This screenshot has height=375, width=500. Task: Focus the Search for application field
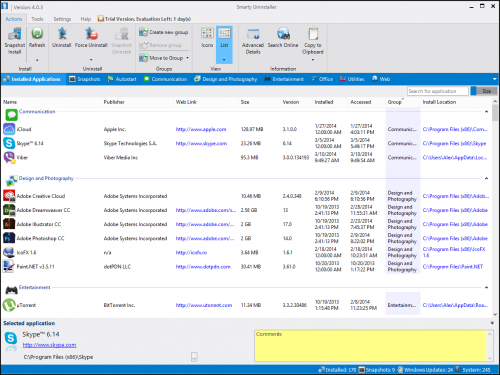(438, 91)
